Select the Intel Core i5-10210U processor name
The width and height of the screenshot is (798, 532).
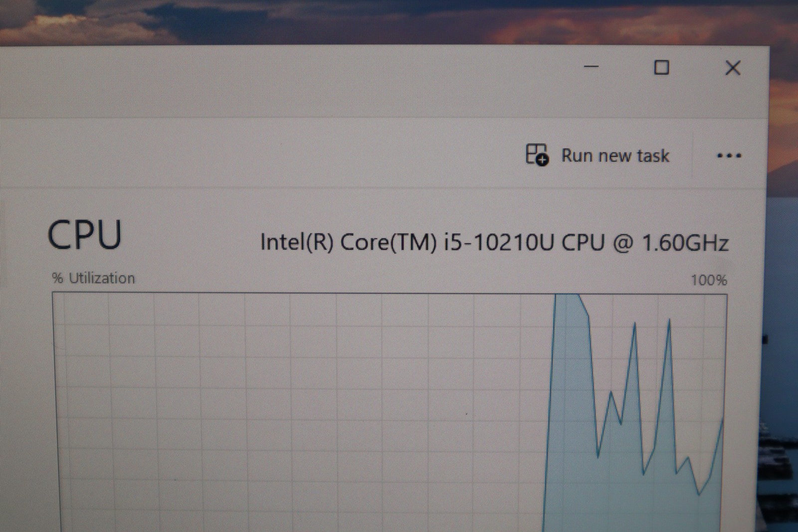coord(494,243)
